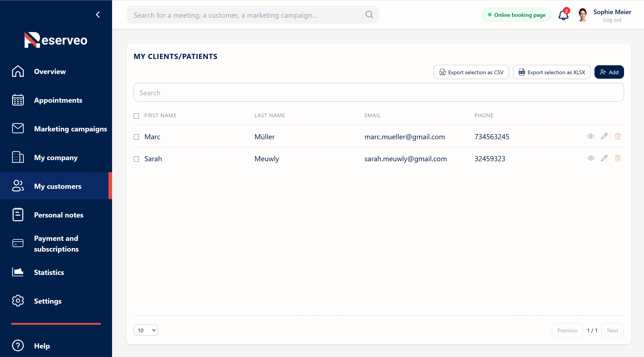Click the marc.mueller@gmail.com email cell
The height and width of the screenshot is (357, 644).
pyautogui.click(x=405, y=137)
